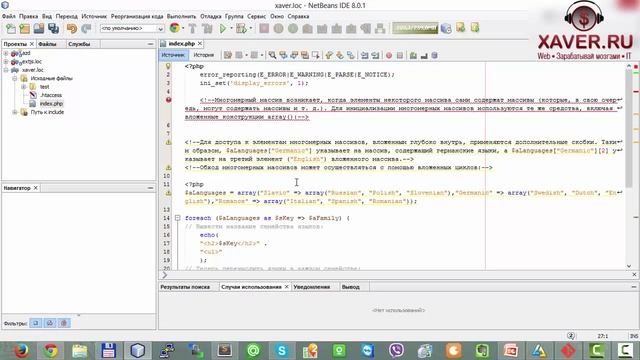Open Google Chrome from the taskbar
640x360 pixels.
click(x=51, y=351)
